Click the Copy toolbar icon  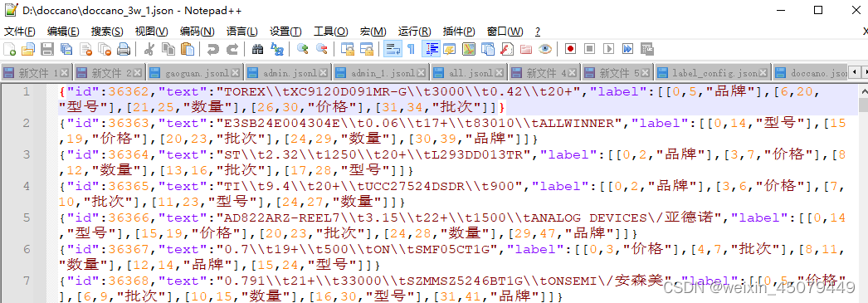pyautogui.click(x=168, y=49)
